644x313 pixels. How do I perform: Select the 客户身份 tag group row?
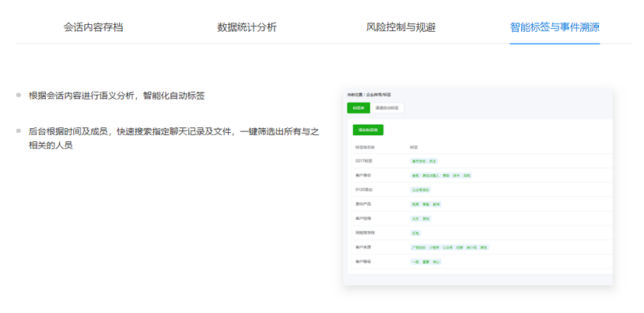pos(364,176)
